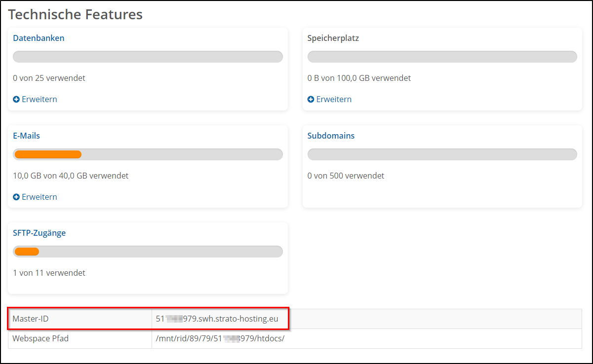Click the Speicherplatz usage progress bar

click(x=442, y=57)
